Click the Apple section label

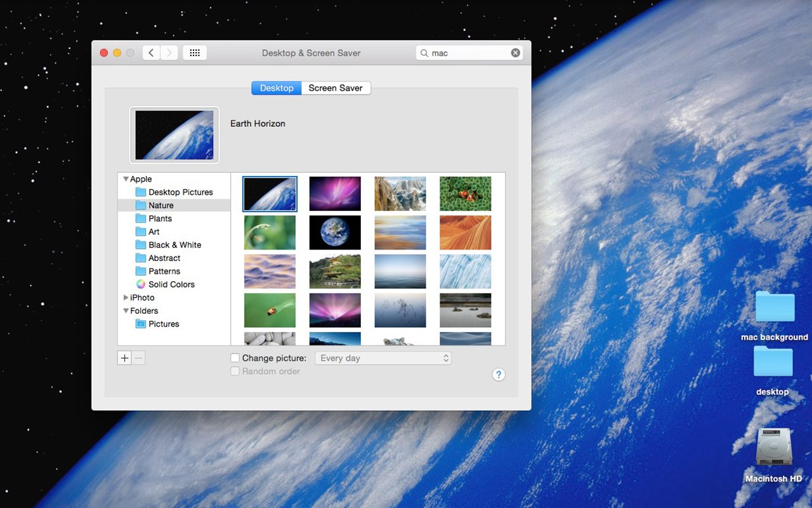(141, 179)
